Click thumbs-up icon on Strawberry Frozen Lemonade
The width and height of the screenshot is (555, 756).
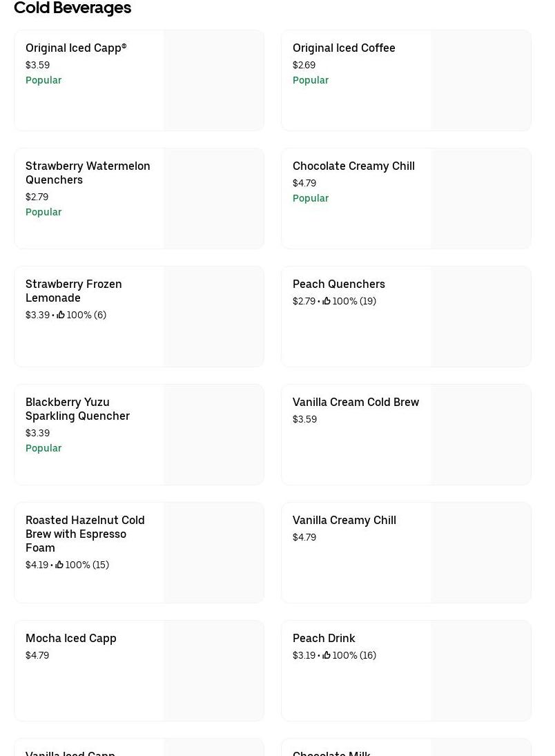(61, 315)
